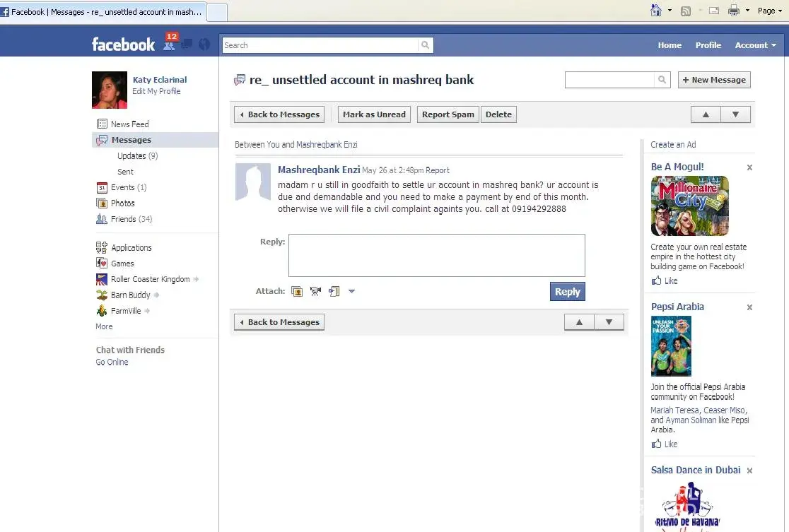Image resolution: width=789 pixels, height=532 pixels.
Task: Open the browser Page dropdown
Action: [770, 11]
